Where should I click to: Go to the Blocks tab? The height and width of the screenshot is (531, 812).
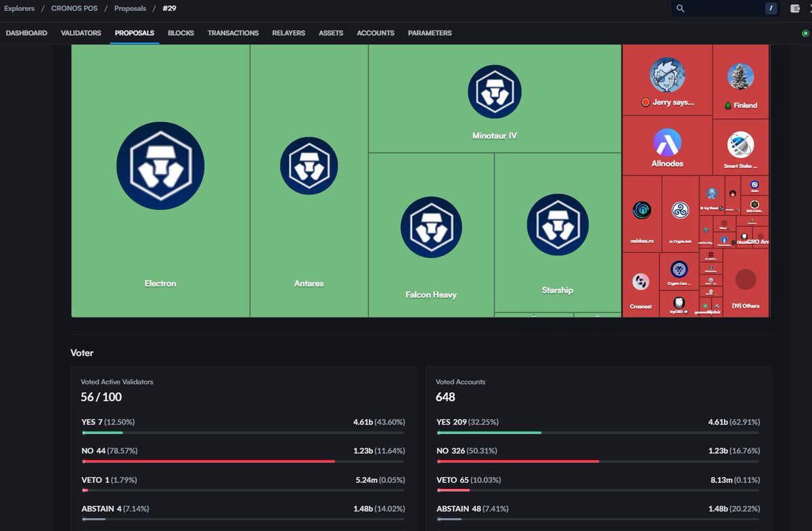(x=181, y=33)
